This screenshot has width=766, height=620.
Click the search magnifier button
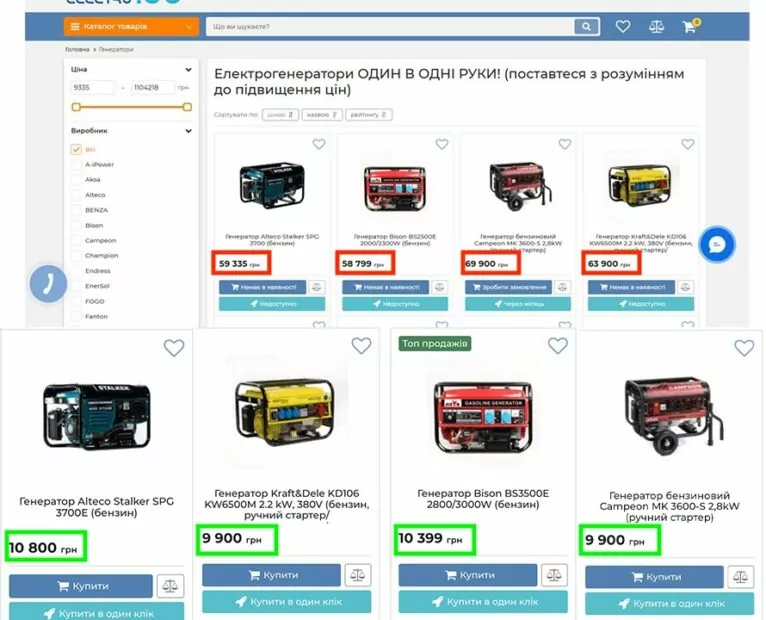(x=586, y=26)
